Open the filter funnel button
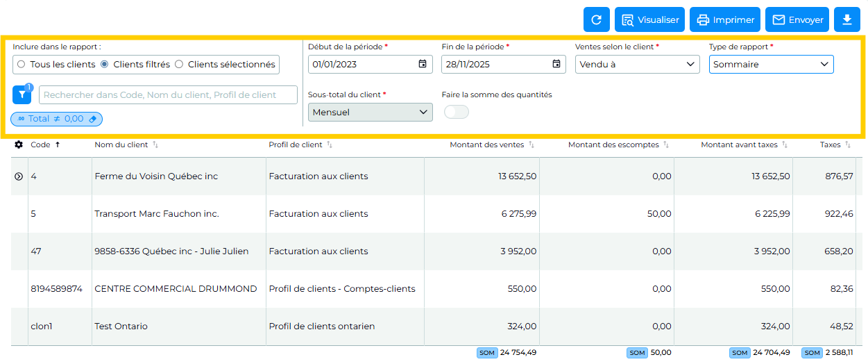The image size is (868, 364). coord(22,94)
